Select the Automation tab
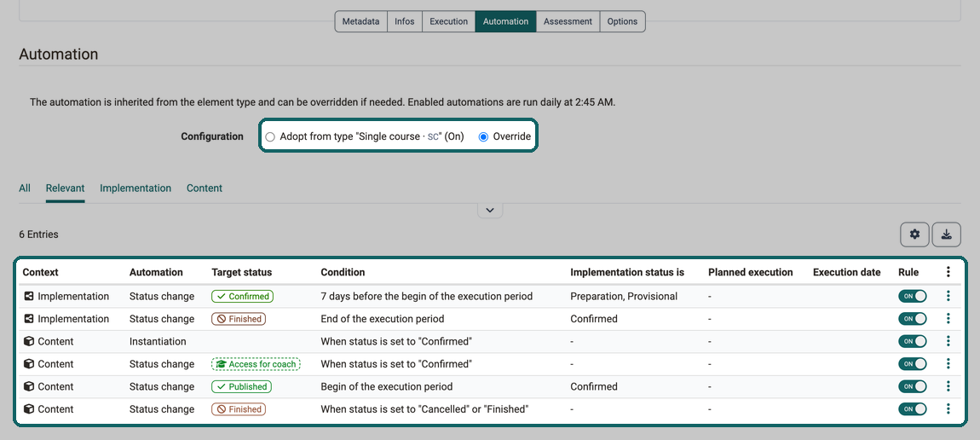This screenshot has width=980, height=440. [x=505, y=21]
